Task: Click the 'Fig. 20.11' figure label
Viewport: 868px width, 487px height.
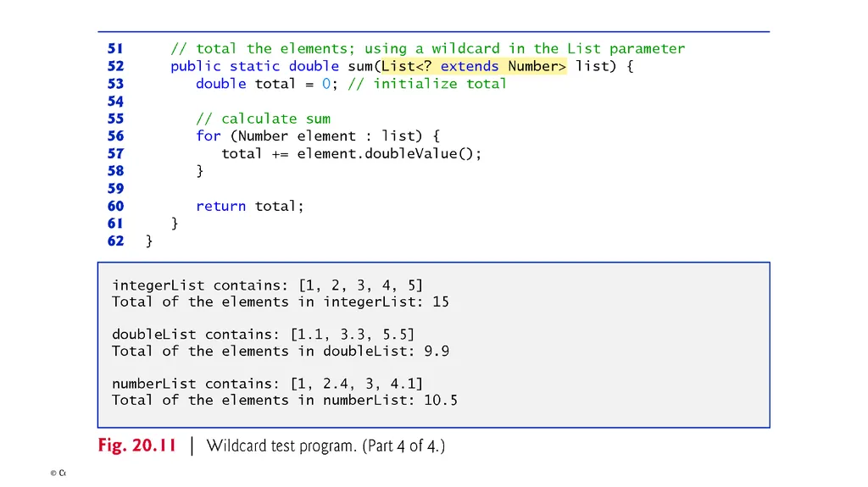Action: tap(136, 445)
